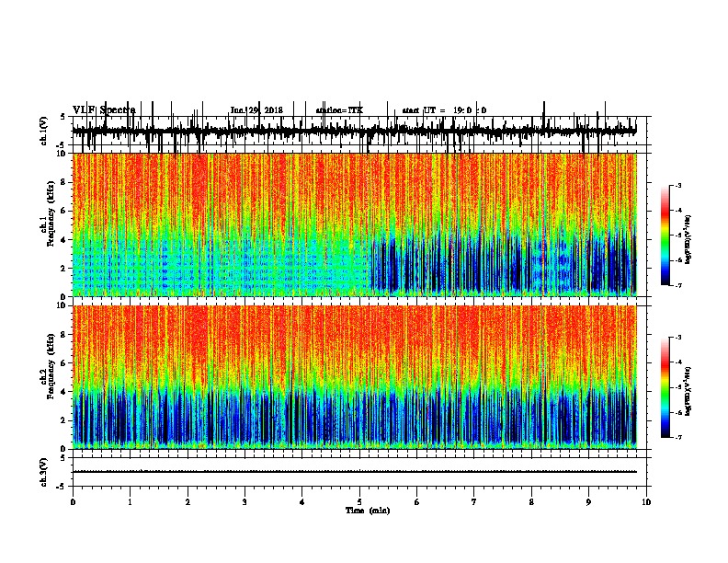Click time axis tick label "4"
The height and width of the screenshot is (563, 728).
coord(302,502)
